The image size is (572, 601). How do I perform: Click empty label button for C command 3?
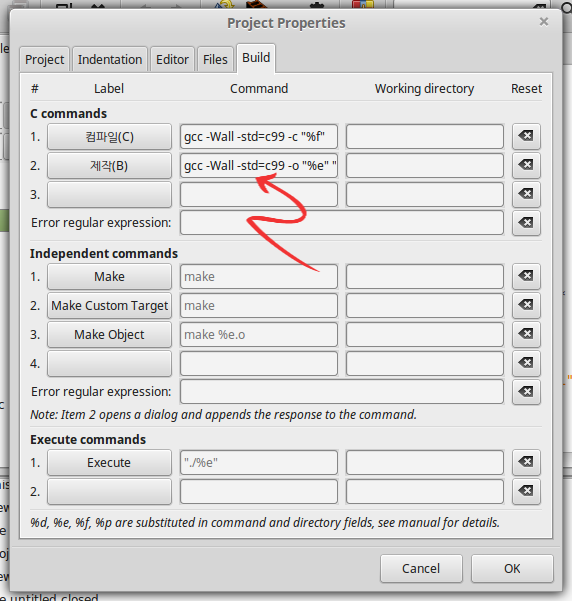coord(109,194)
